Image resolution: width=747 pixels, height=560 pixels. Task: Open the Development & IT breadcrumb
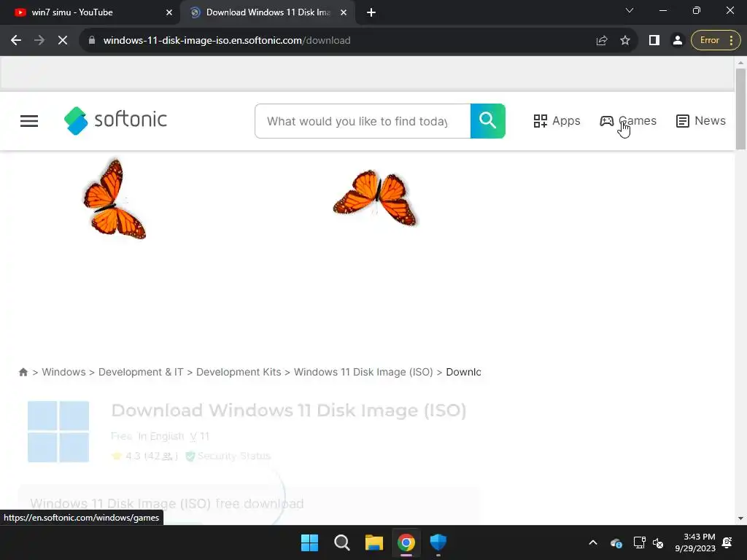click(141, 372)
